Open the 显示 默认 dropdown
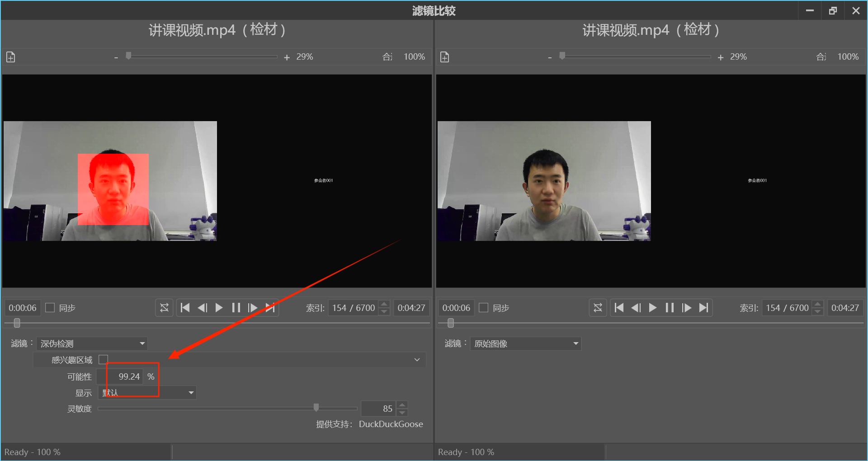Screen dimensions: 868x461 point(147,392)
